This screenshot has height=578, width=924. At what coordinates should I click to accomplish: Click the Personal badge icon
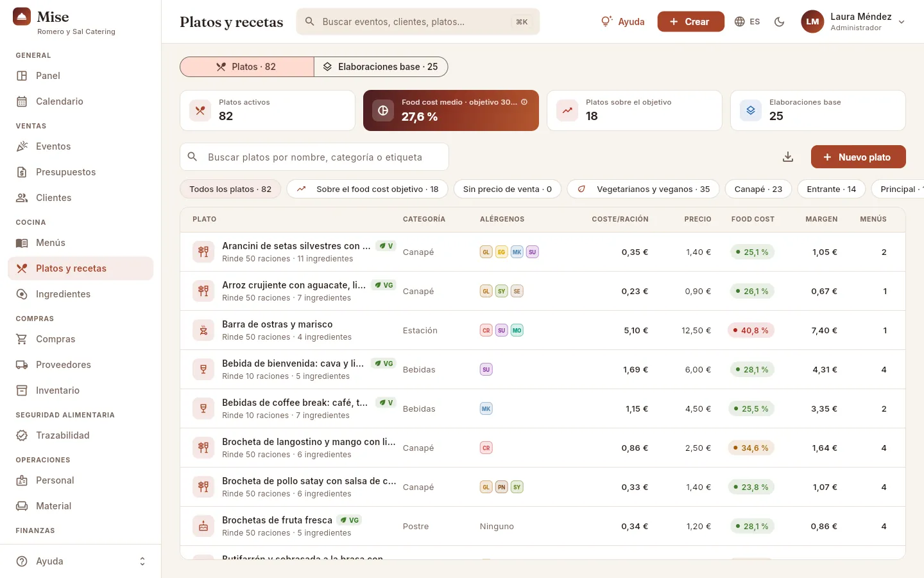(x=22, y=480)
